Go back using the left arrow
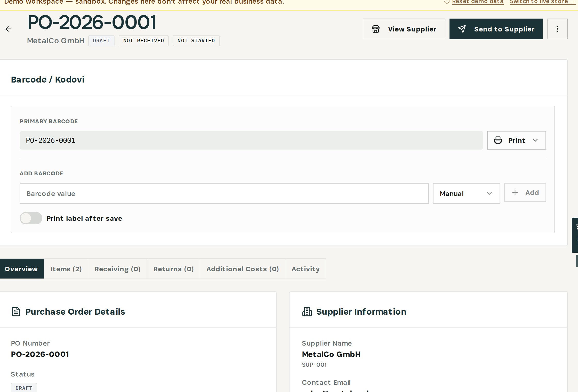Screen dimensions: 578x392 click(x=8, y=29)
